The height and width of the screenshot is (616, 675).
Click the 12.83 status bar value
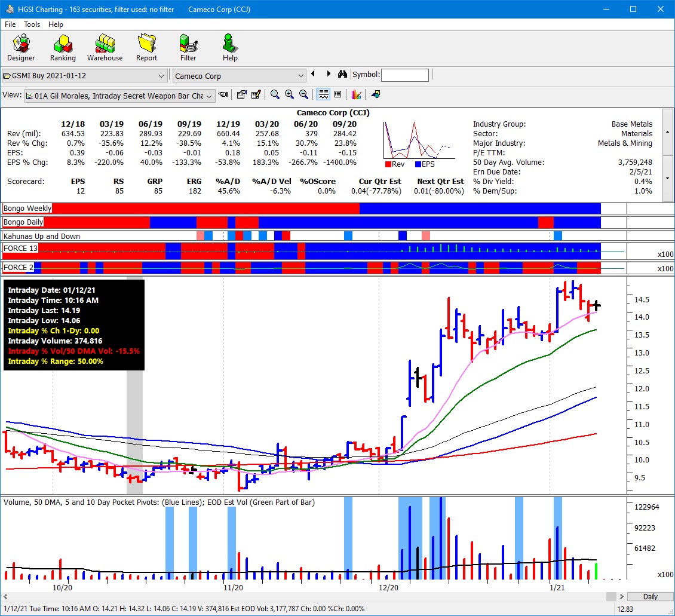tap(625, 609)
